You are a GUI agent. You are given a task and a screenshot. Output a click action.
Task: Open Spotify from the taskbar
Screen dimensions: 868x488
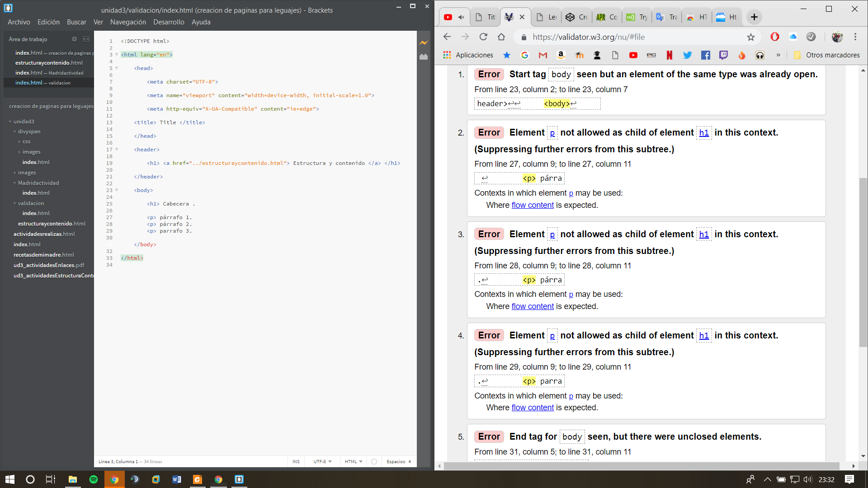94,479
